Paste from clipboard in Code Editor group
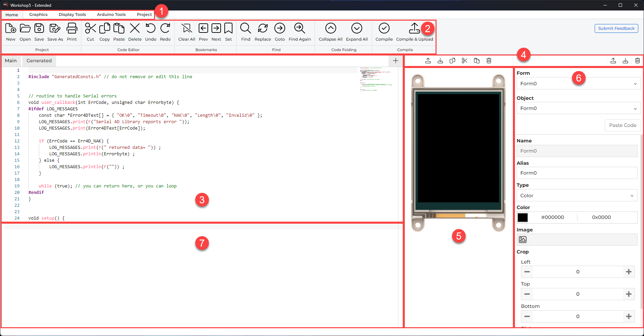Screen dimensions: 644x336 pos(119,32)
